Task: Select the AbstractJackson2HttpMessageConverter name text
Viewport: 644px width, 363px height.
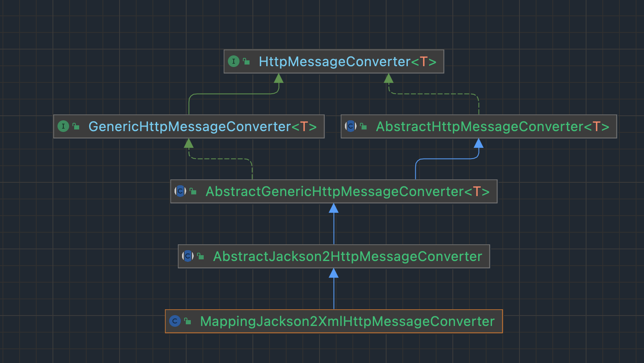Action: pos(347,256)
